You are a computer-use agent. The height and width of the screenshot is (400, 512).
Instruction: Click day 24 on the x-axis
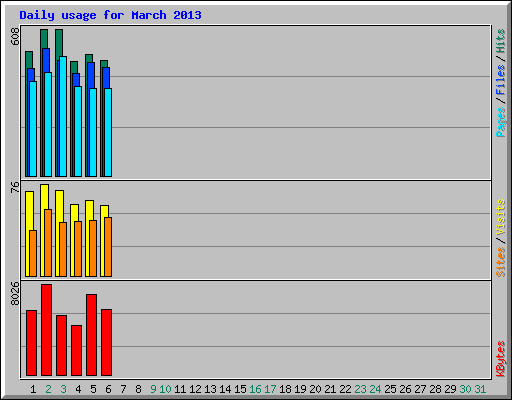(x=375, y=389)
